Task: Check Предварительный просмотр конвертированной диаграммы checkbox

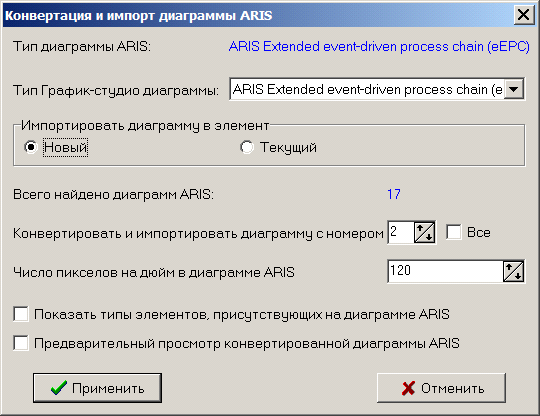Action: coord(21,343)
